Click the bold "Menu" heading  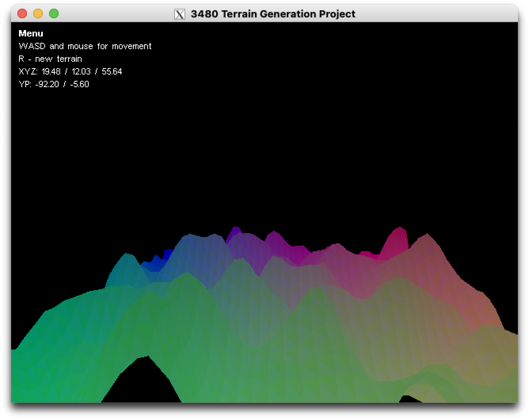[x=31, y=34]
